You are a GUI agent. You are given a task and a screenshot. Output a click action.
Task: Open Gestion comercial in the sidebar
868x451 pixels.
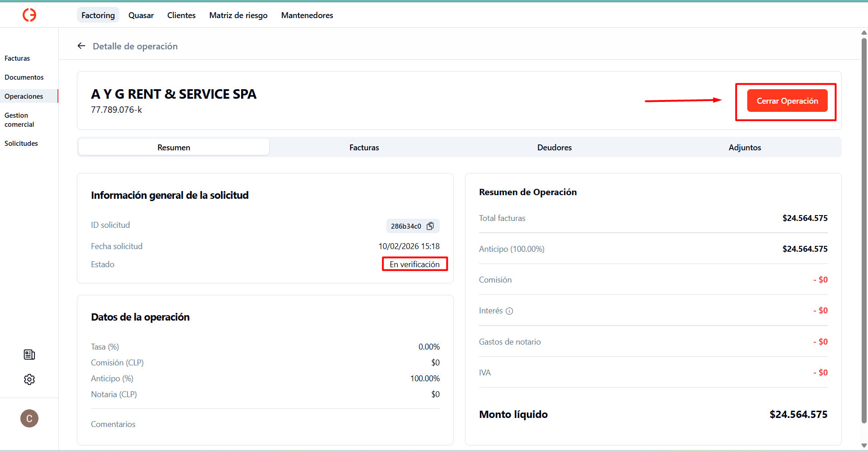pyautogui.click(x=19, y=120)
